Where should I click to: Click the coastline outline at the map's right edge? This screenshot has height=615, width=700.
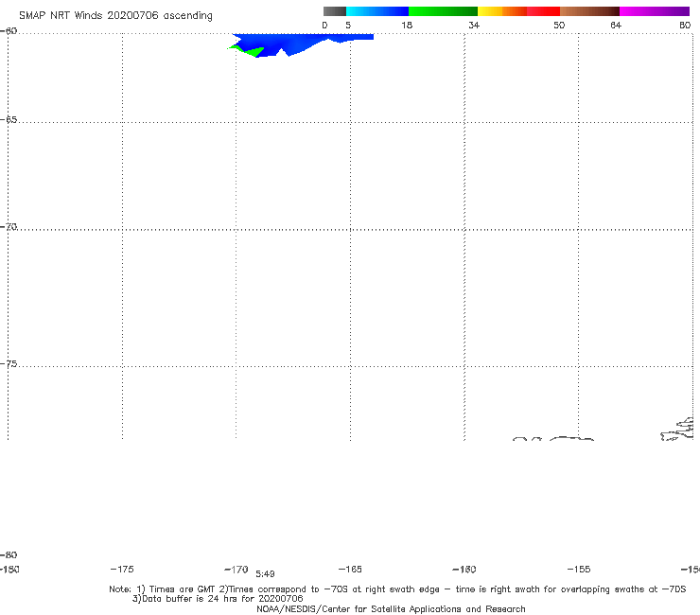click(677, 430)
